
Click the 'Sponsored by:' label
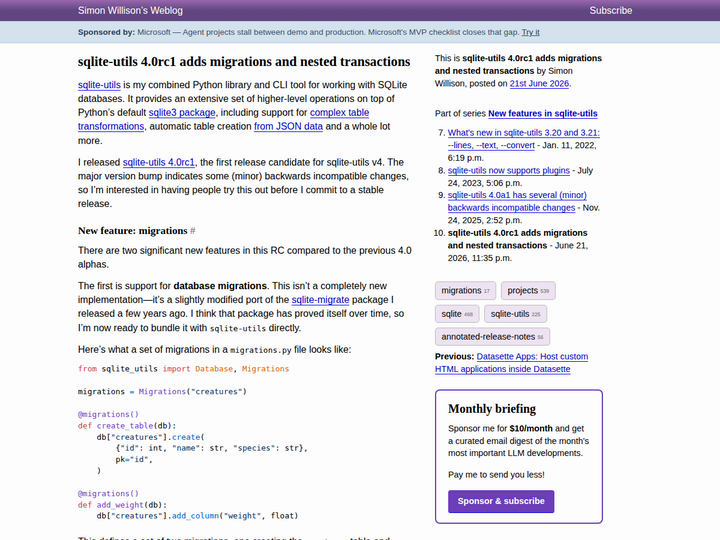pos(107,32)
